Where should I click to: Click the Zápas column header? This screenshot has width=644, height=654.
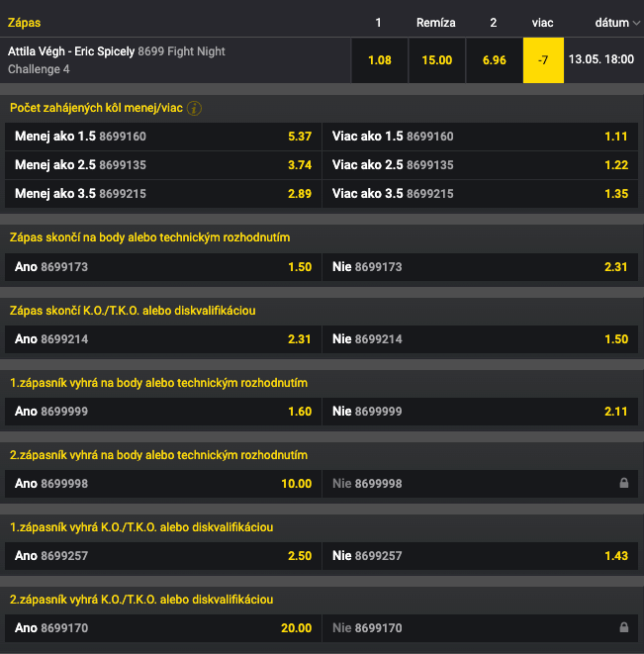pos(24,23)
